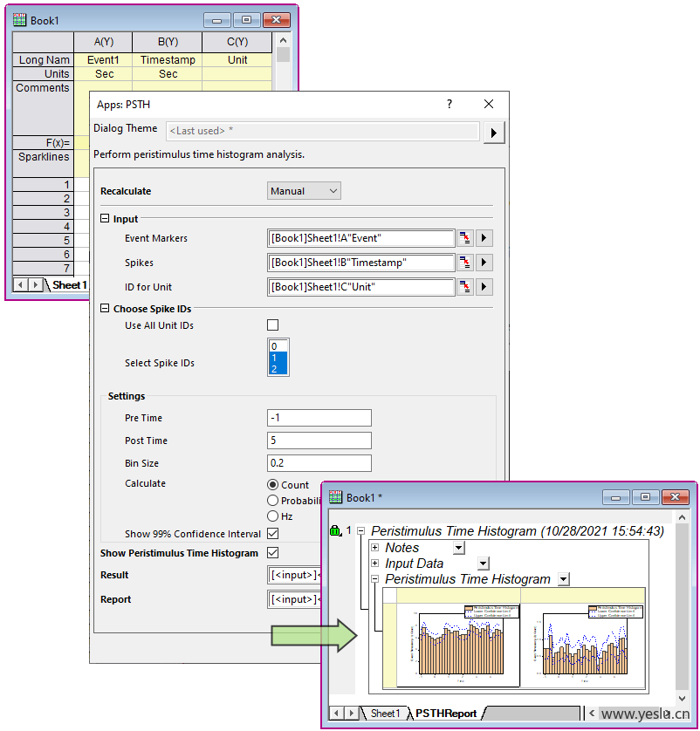The height and width of the screenshot is (731, 700).
Task: Open flyout arrow next to Event Markers
Action: pos(484,238)
